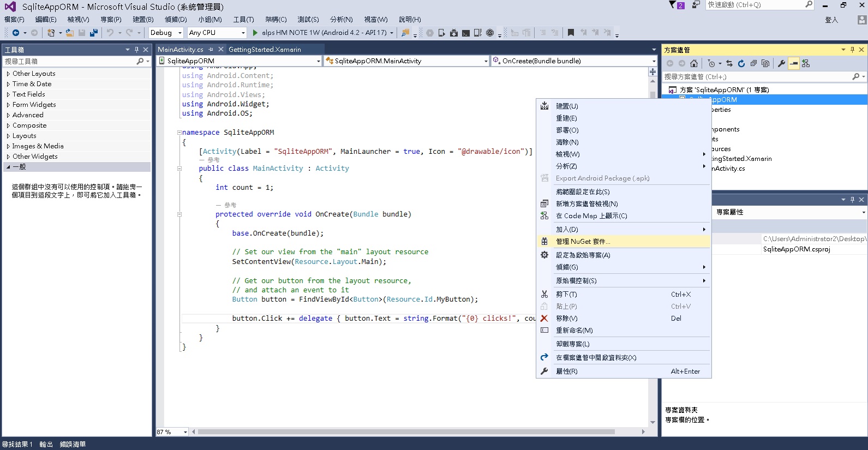Screen dimensions: 868x450
Task: Open properties wrench icon in Solution Explorer
Action: [781, 63]
